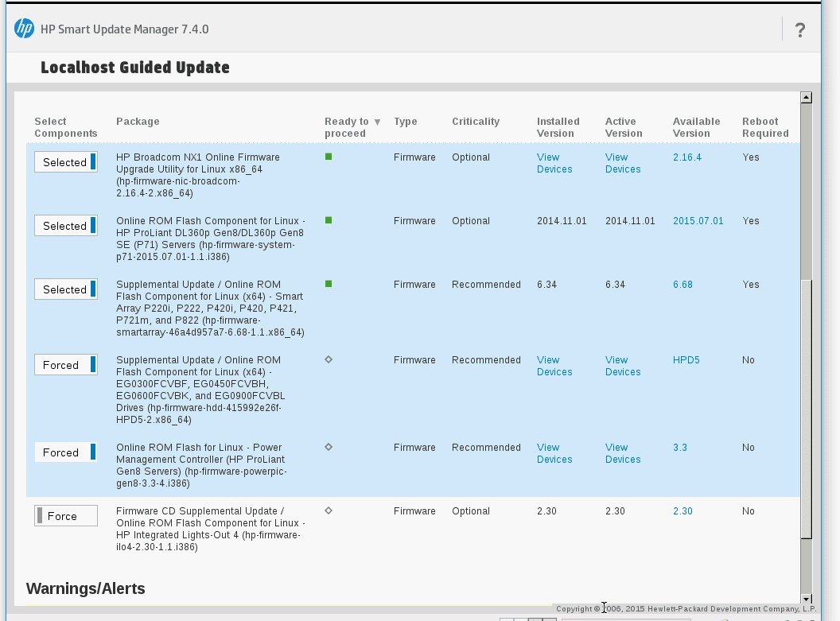Click installed version 6.34 value
The height and width of the screenshot is (621, 840).
(546, 285)
